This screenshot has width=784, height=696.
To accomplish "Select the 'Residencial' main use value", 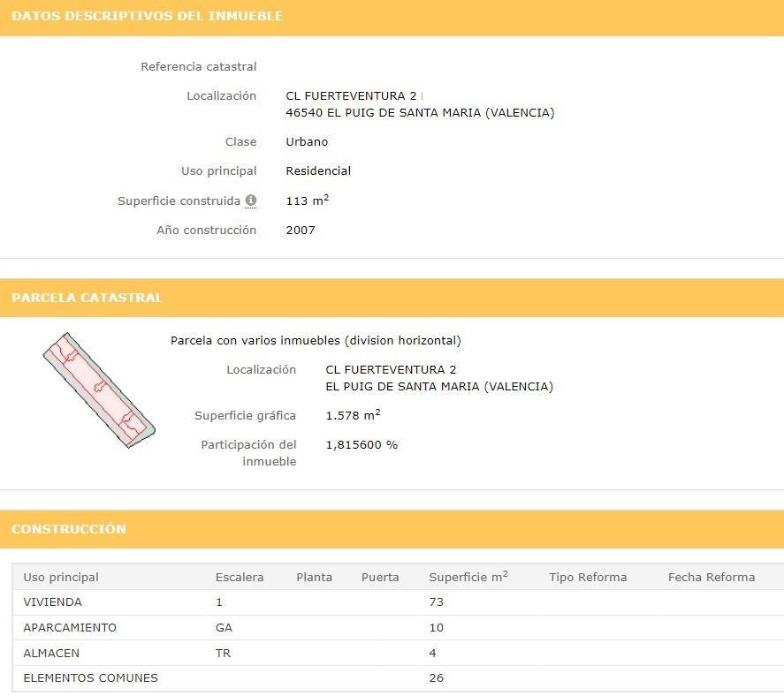I will pyautogui.click(x=318, y=170).
